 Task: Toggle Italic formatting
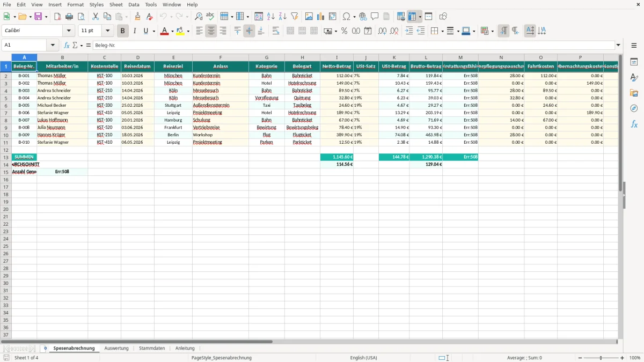(x=135, y=31)
